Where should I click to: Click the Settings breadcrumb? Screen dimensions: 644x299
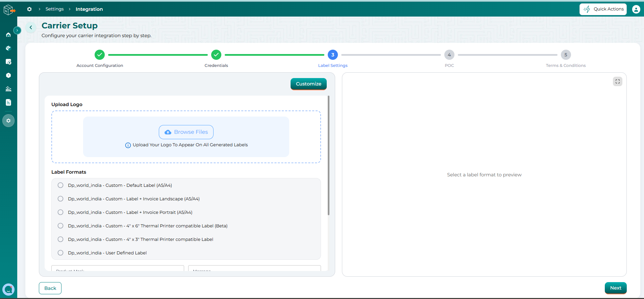point(54,9)
